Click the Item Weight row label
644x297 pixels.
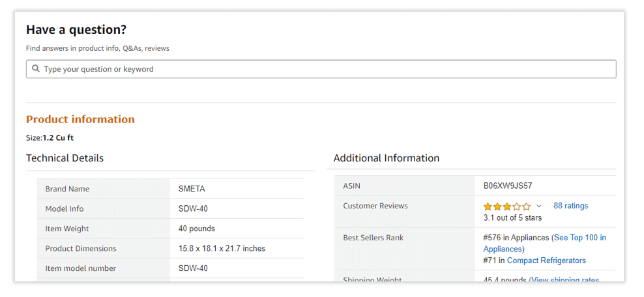click(x=67, y=229)
